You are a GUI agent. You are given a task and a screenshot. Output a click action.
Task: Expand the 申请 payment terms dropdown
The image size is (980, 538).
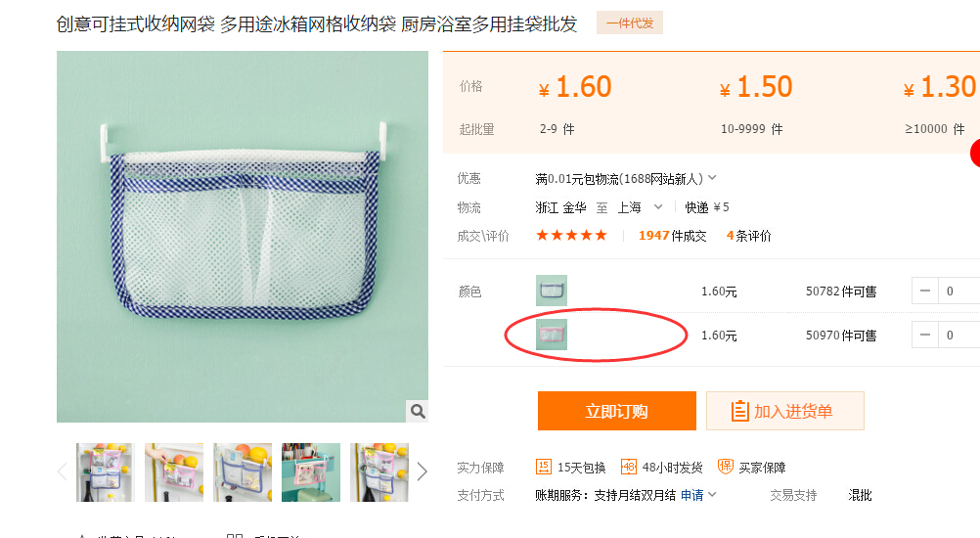click(x=712, y=495)
